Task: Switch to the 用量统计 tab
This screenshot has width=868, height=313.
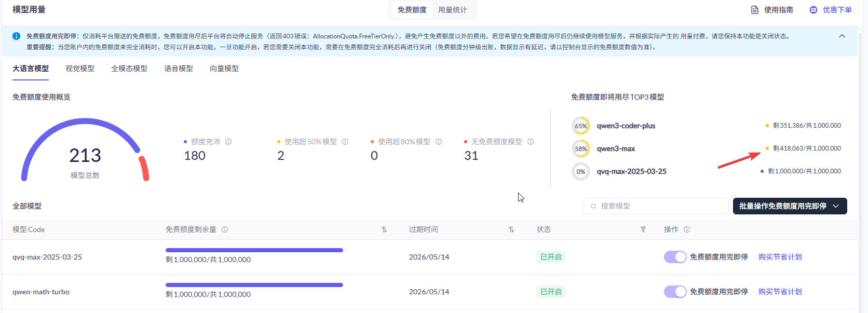Action: (452, 10)
